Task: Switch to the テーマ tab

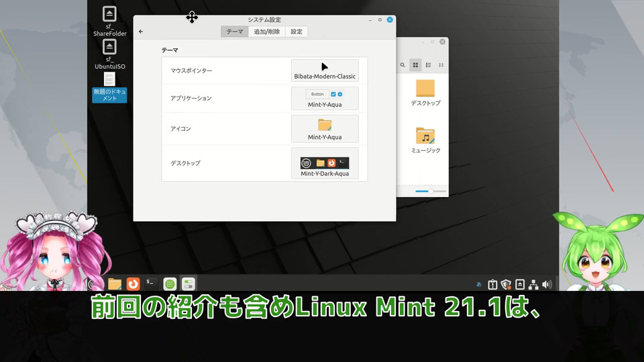Action: click(235, 32)
